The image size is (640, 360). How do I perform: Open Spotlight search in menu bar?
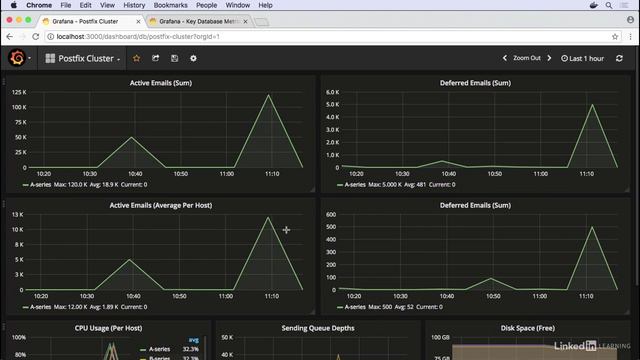609,5
